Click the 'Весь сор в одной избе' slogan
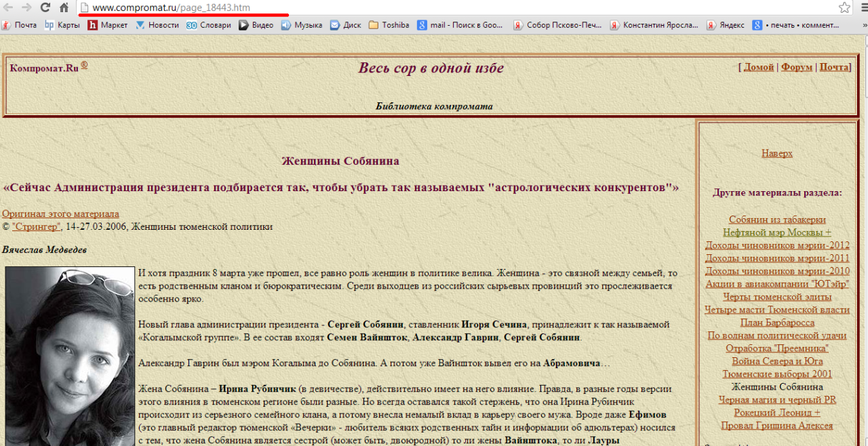The width and height of the screenshot is (868, 446). [x=431, y=68]
